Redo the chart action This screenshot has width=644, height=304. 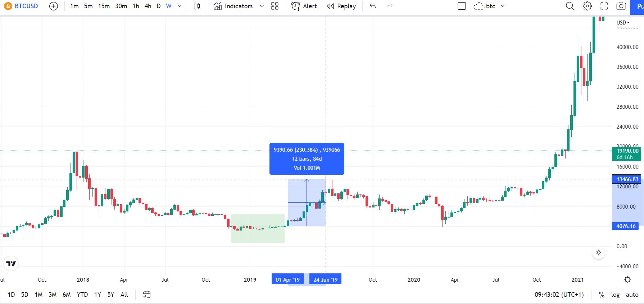389,6
